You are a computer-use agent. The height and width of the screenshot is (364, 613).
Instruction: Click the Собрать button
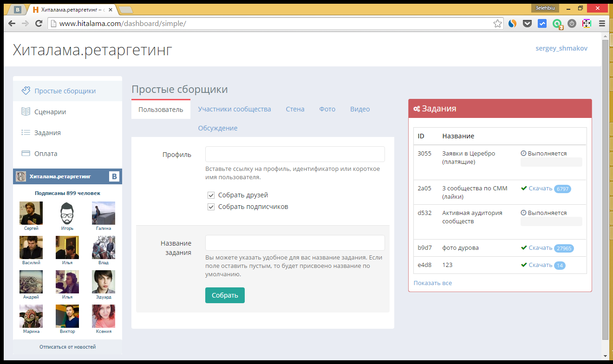225,295
